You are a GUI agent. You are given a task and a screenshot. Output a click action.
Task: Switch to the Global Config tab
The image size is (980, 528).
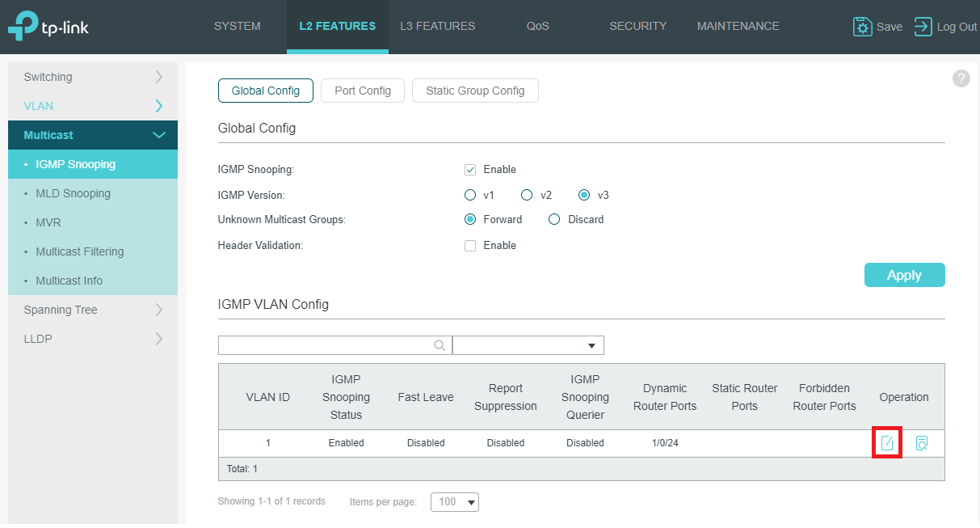265,91
